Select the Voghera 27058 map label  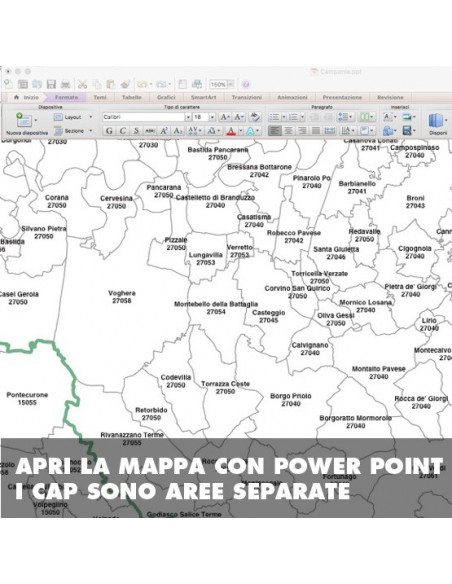[x=122, y=297]
